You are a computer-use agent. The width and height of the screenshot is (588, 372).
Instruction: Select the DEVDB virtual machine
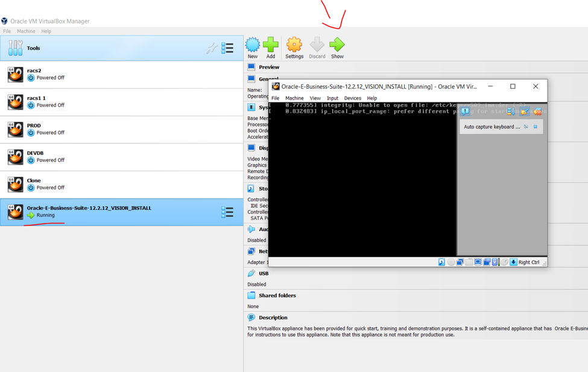tap(121, 157)
